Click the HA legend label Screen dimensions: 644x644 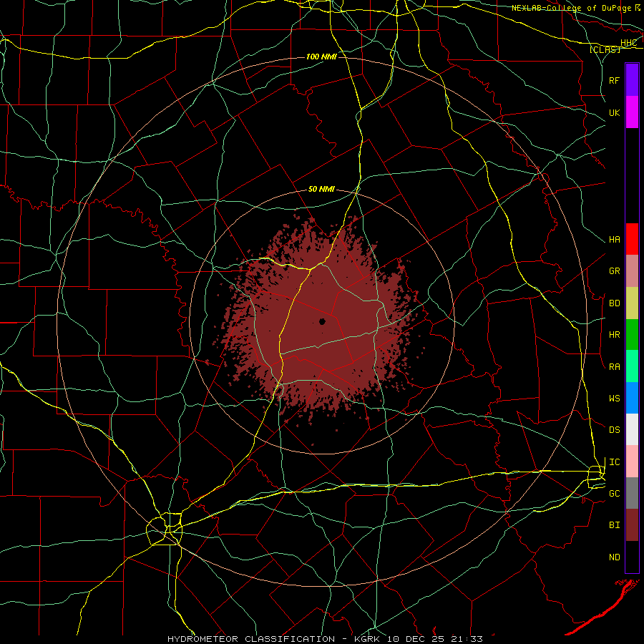click(x=615, y=240)
